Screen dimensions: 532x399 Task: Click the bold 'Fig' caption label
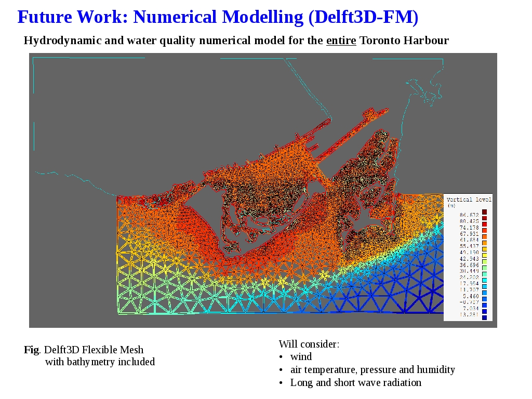click(31, 350)
